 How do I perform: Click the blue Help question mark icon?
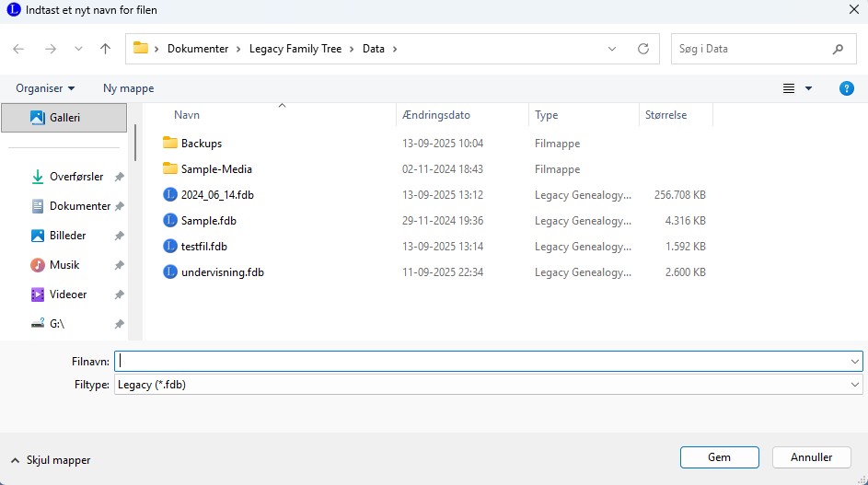pos(847,88)
